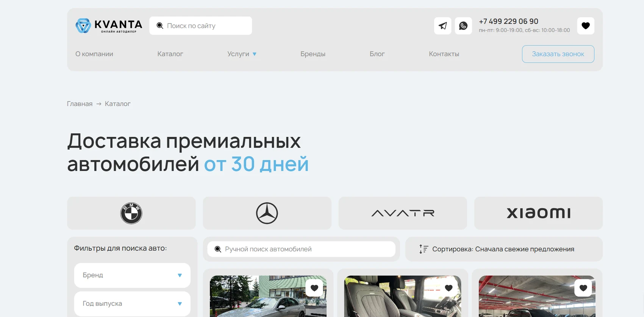Screen dimensions: 644x317
Task: Expand the Услуги menu arrow
Action: [x=255, y=54]
